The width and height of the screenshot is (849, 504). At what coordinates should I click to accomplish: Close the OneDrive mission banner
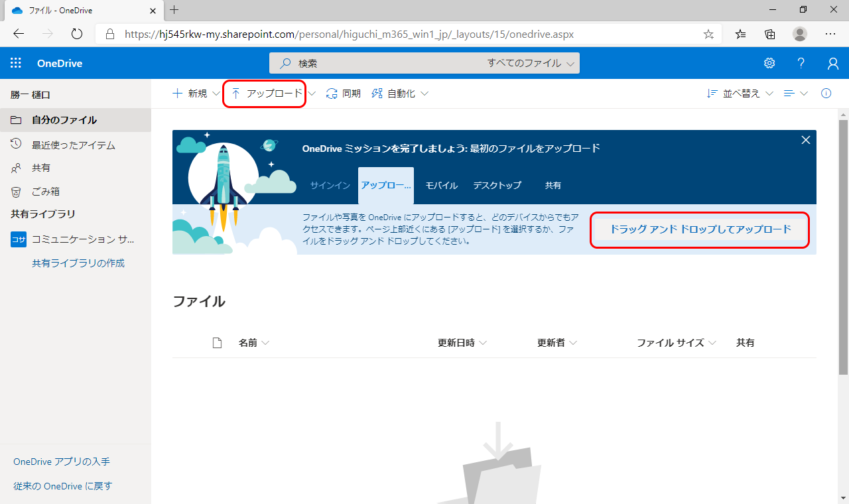(x=806, y=140)
